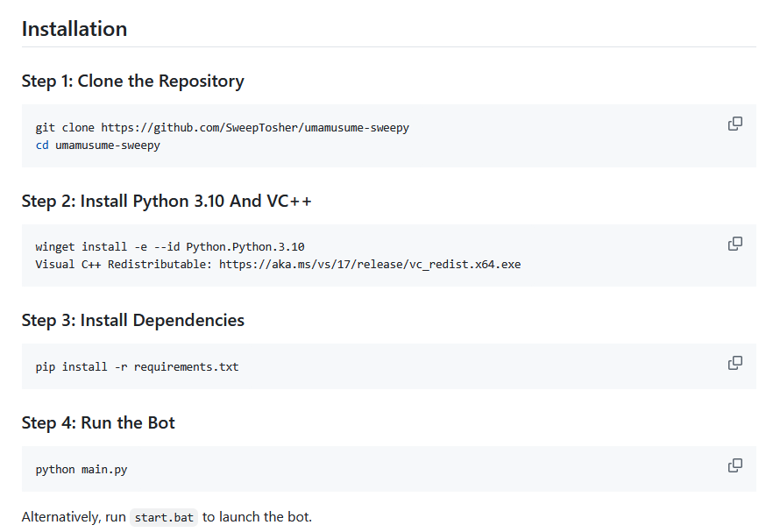Click the winget install Python.Python.3.10 line
Image resolution: width=773 pixels, height=532 pixels.
(x=170, y=247)
